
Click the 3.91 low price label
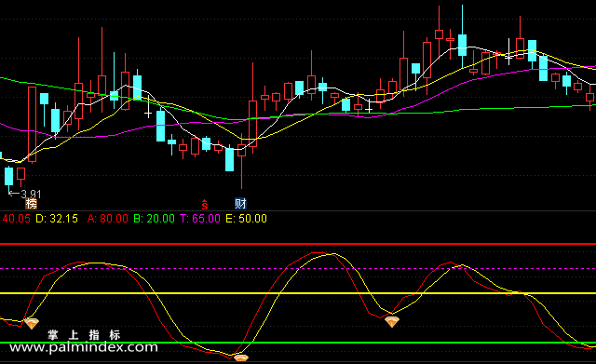click(31, 195)
